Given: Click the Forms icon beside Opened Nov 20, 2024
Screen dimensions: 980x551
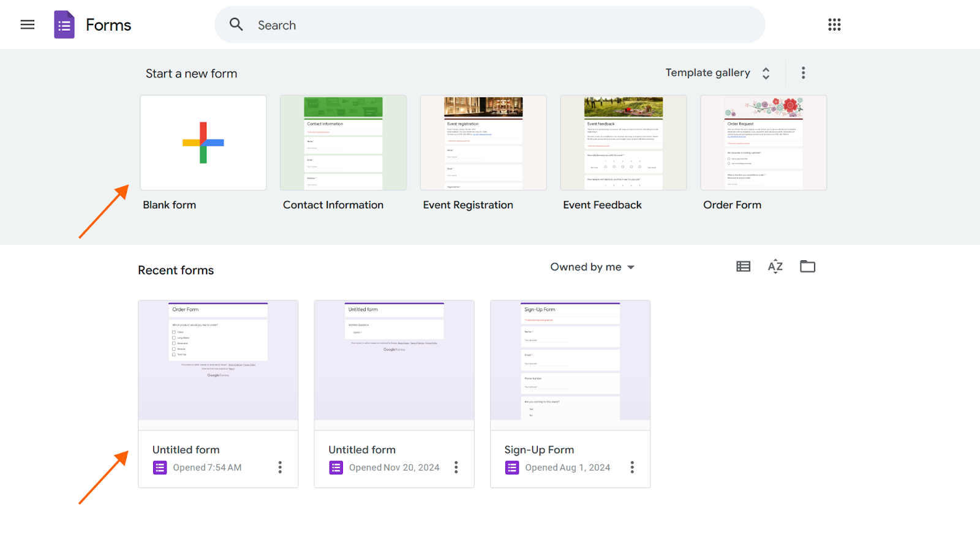Looking at the screenshot, I should 336,468.
